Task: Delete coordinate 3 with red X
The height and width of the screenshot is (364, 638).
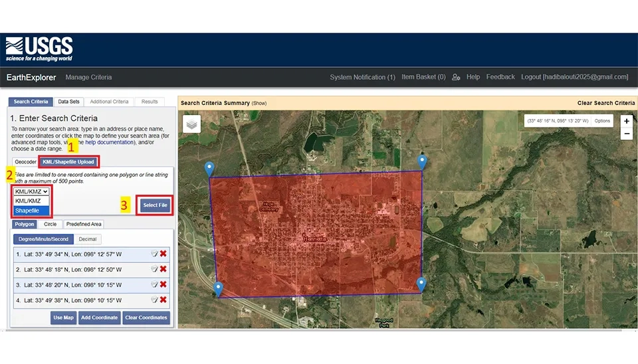Action: [x=163, y=284]
